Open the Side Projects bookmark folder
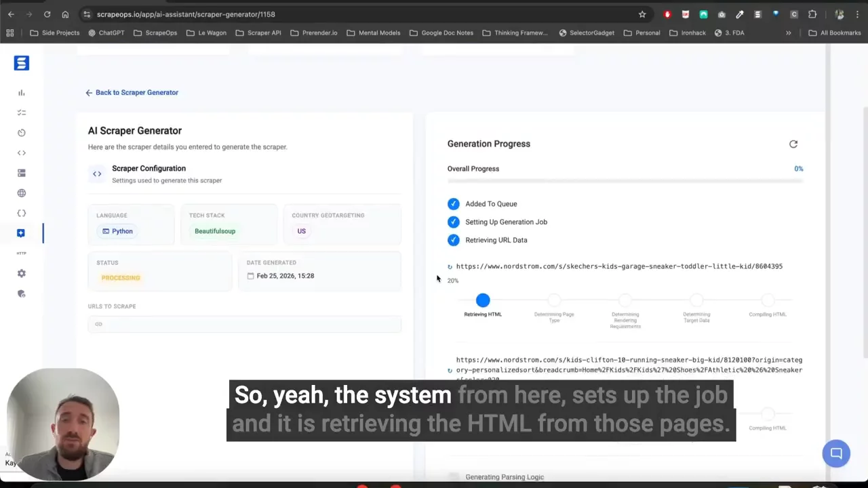The image size is (868, 488). [x=54, y=33]
